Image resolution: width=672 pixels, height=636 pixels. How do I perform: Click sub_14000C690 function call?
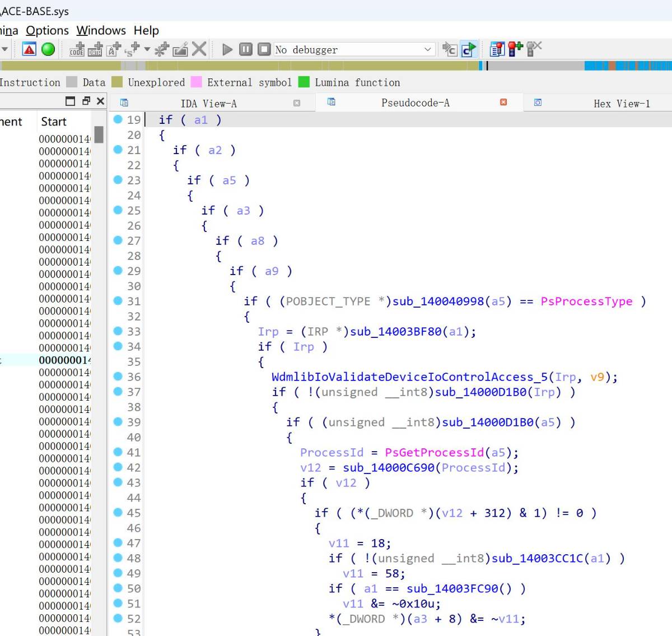389,468
